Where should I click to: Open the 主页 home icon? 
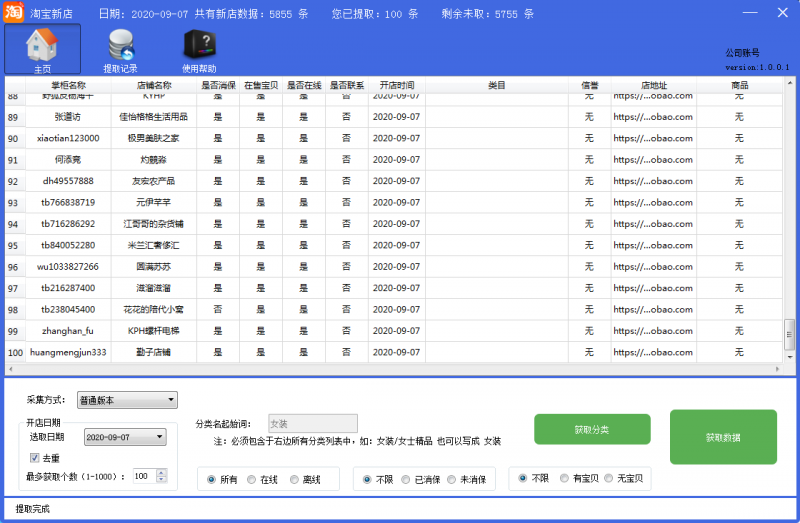[42, 48]
